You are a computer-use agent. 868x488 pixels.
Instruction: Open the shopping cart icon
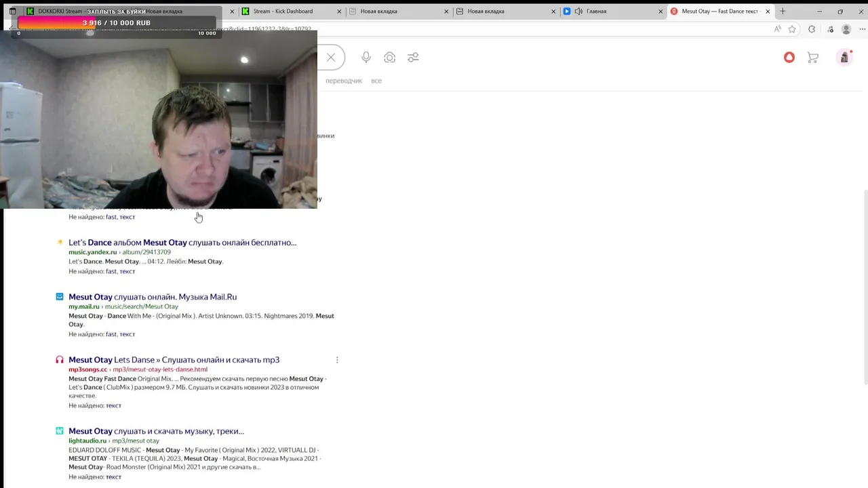(812, 58)
